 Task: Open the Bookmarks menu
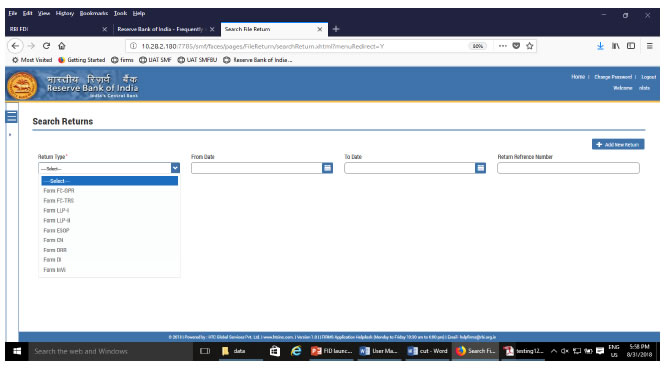tap(94, 13)
